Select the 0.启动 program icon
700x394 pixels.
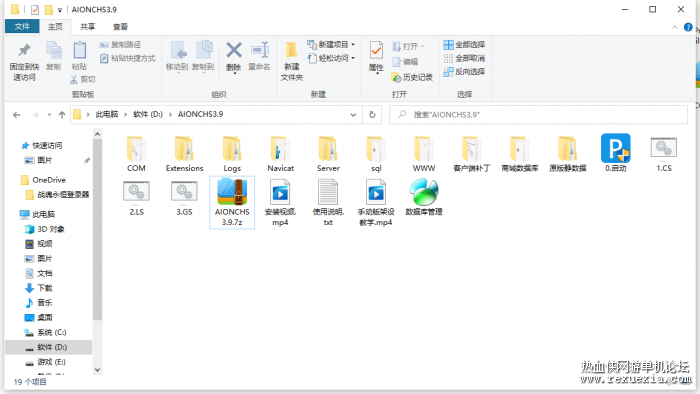pyautogui.click(x=616, y=154)
